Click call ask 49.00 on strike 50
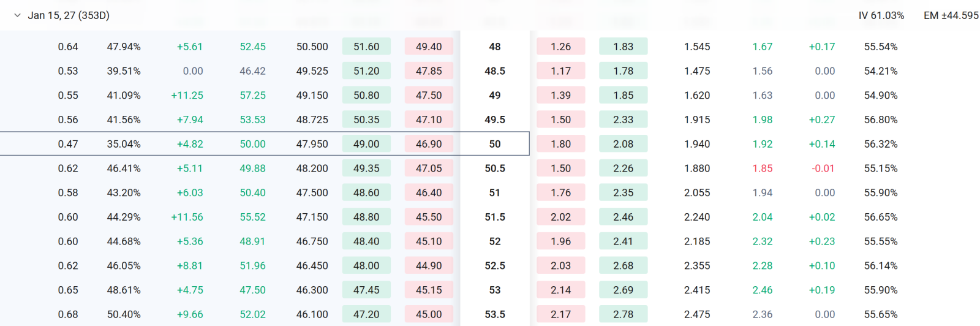This screenshot has width=980, height=326. [366, 144]
